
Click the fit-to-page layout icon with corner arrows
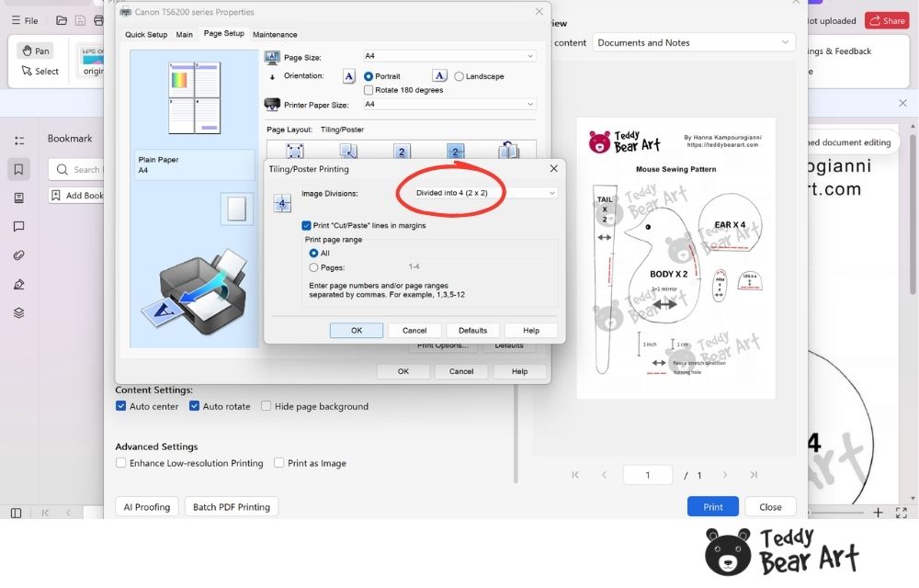point(295,151)
